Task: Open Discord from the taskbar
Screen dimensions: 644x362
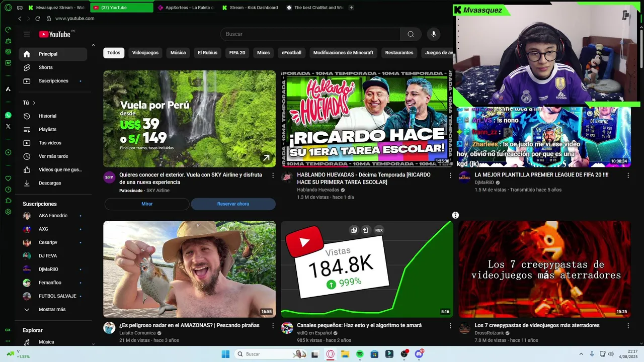Action: coord(419,354)
